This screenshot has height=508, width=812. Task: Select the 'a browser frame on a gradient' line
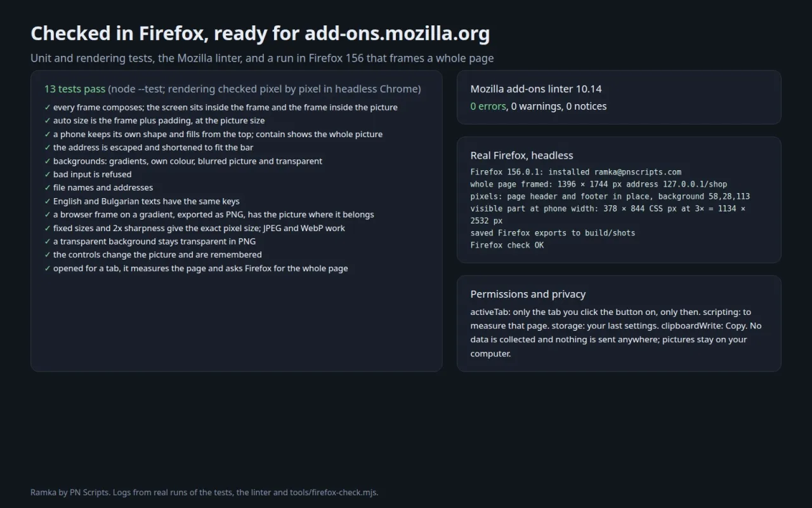[x=209, y=215]
